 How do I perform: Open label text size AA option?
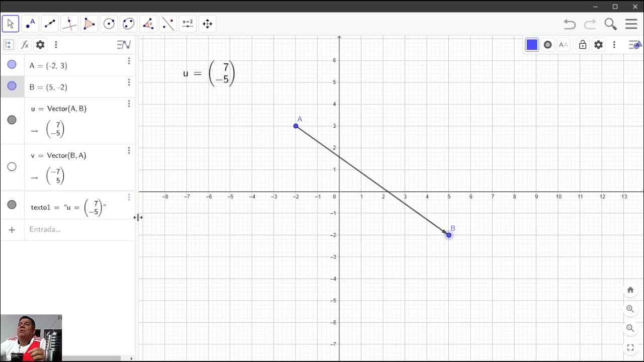pos(563,45)
